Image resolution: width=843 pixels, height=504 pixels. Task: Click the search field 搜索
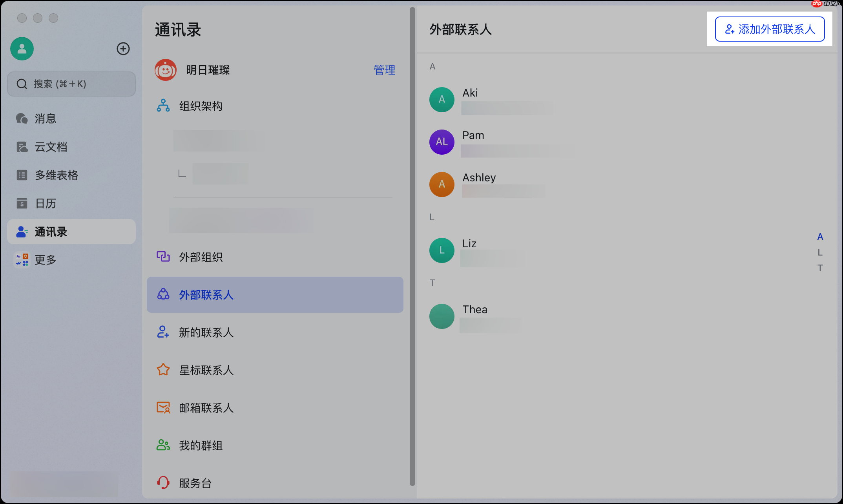[x=71, y=84]
